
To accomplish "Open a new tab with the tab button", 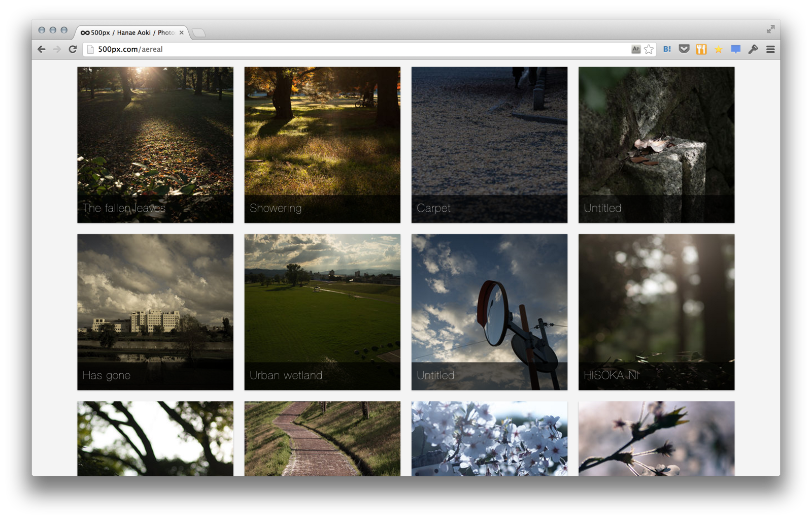I will (x=199, y=33).
